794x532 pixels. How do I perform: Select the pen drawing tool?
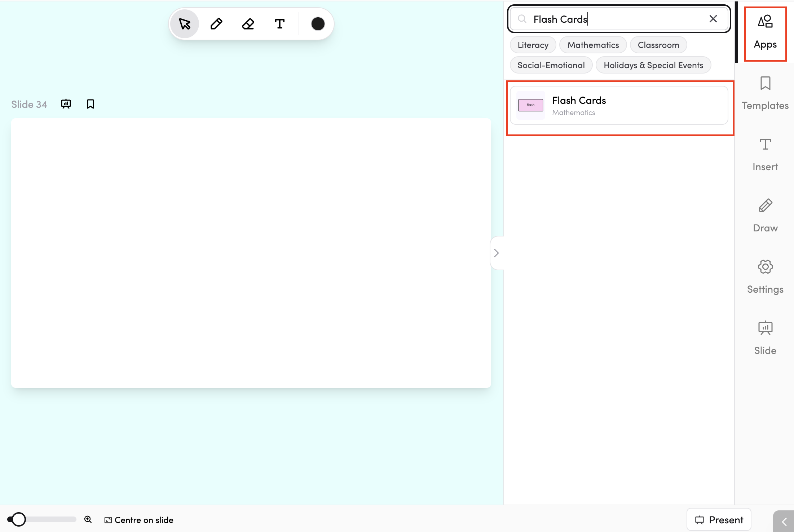(216, 24)
